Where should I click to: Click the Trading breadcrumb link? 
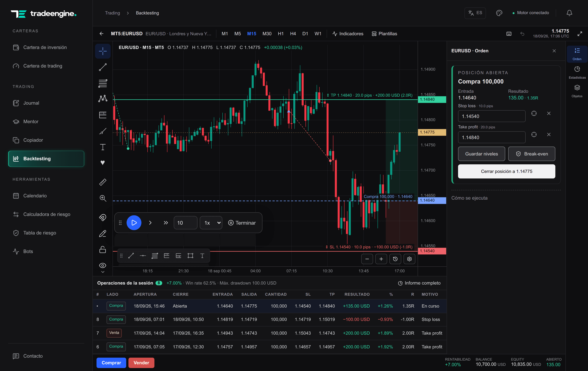112,13
